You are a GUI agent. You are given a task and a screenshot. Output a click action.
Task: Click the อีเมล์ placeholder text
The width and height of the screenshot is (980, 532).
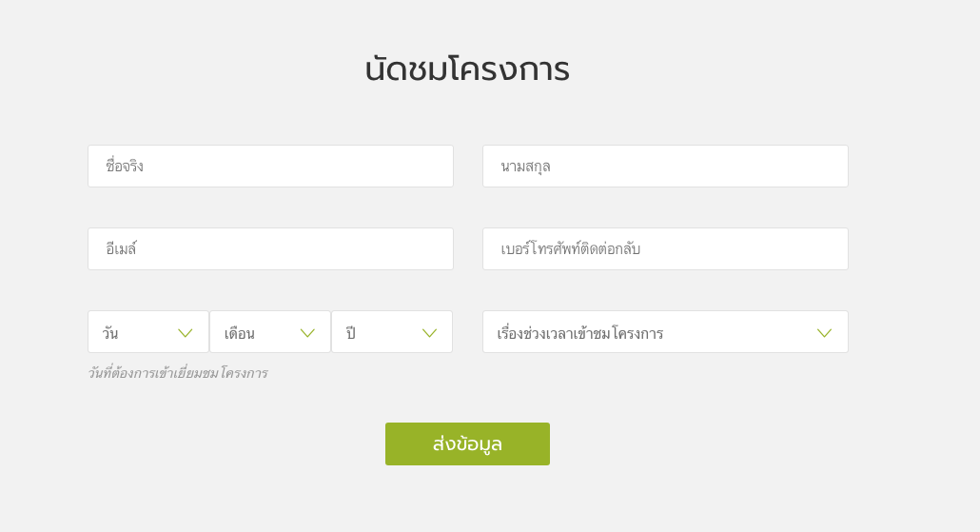(x=121, y=248)
